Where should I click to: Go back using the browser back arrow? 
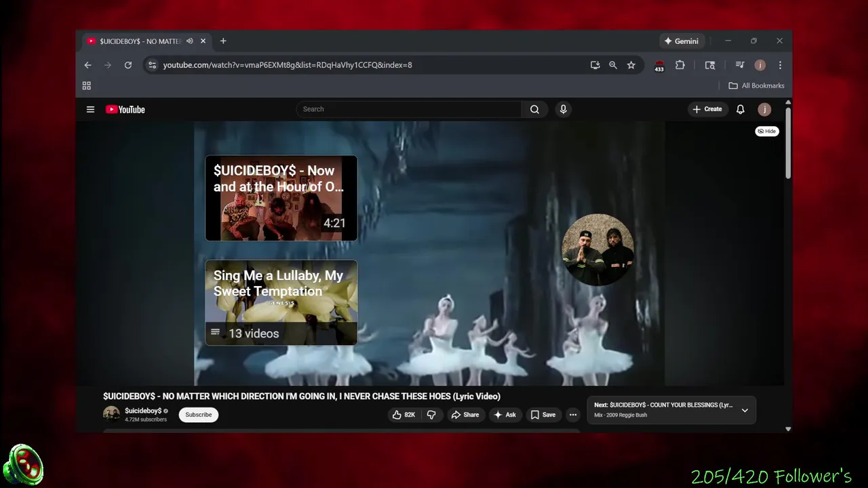87,65
